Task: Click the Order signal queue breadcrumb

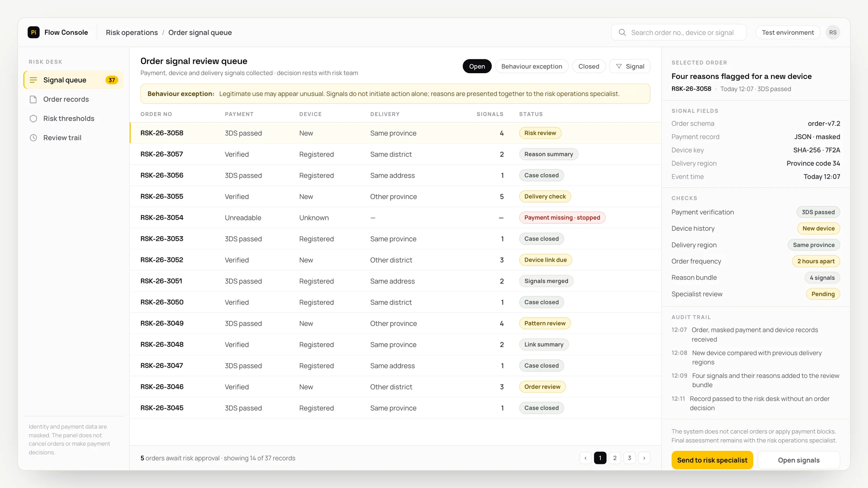Action: [x=200, y=33]
